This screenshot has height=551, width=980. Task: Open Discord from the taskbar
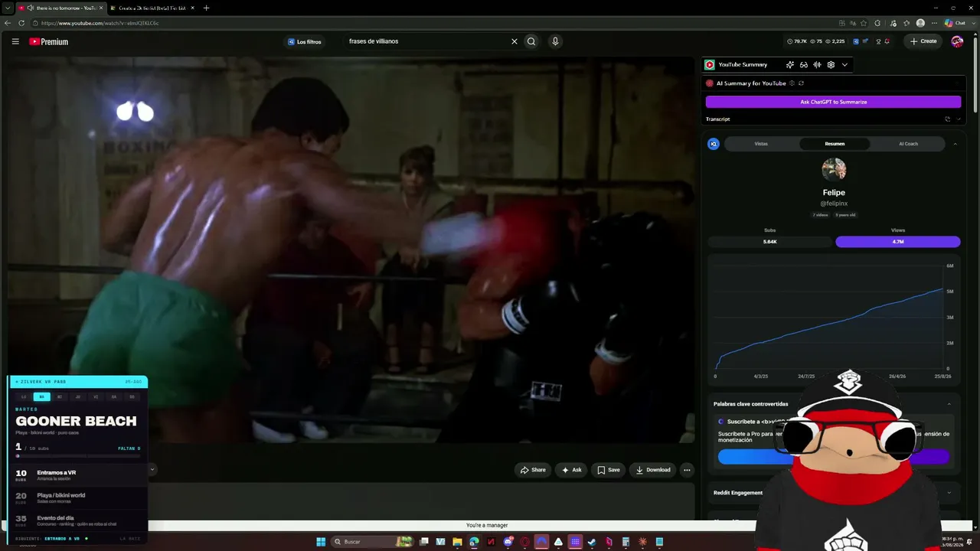pos(508,542)
